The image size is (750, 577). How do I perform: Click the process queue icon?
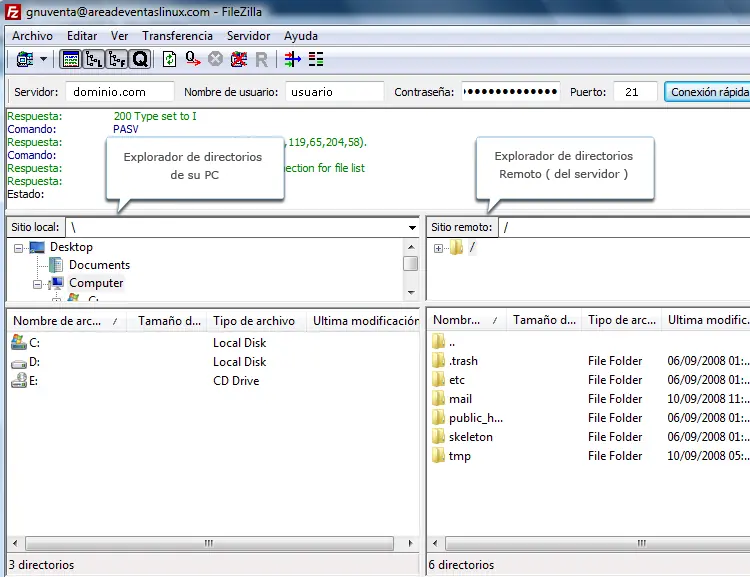(x=192, y=59)
